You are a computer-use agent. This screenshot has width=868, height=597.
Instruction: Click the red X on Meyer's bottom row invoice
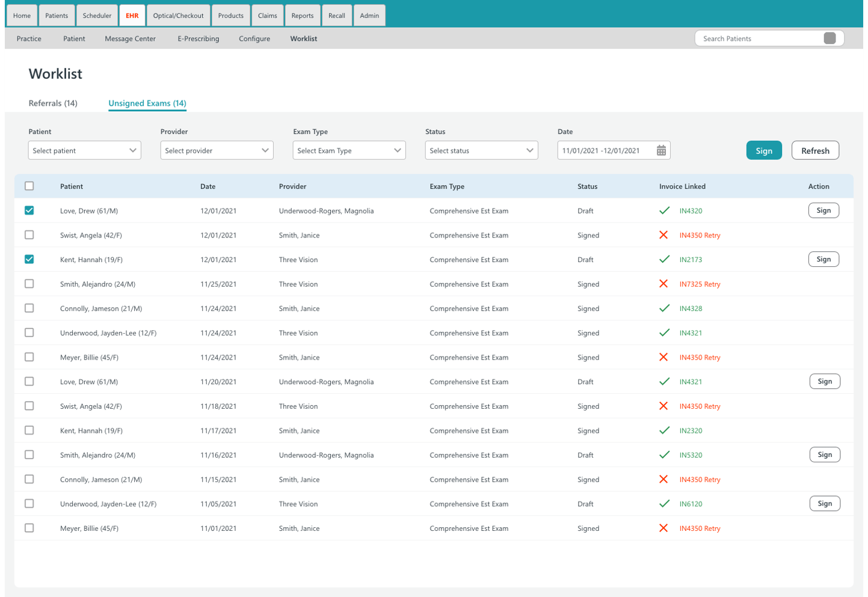[665, 528]
